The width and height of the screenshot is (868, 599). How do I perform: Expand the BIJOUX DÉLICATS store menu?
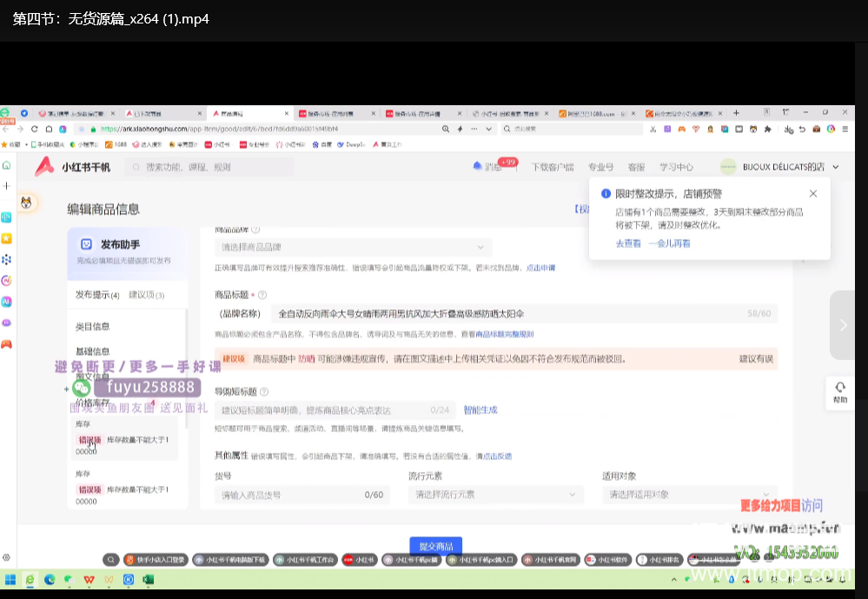coord(834,167)
